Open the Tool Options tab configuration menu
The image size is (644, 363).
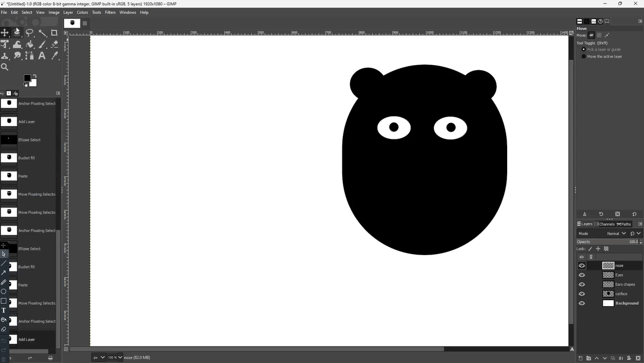(x=640, y=21)
